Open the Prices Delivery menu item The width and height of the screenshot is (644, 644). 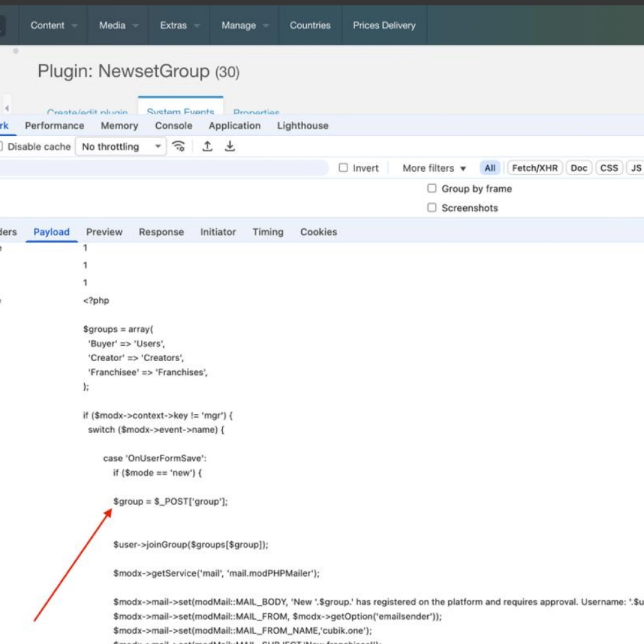tap(384, 25)
